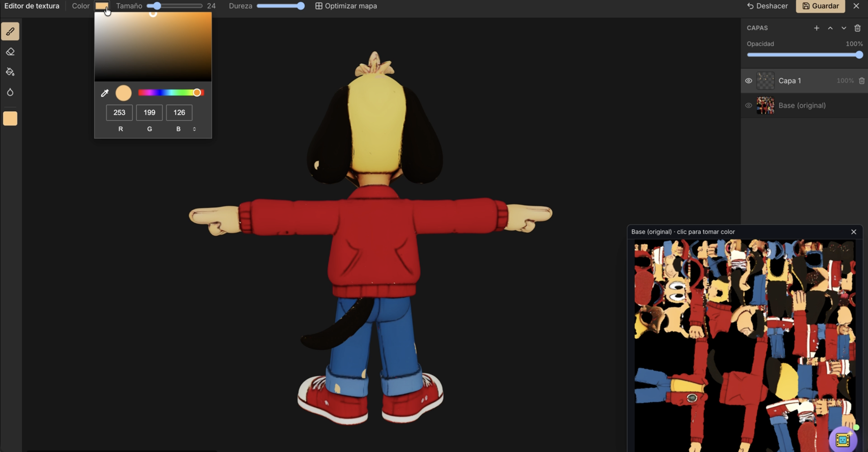Viewport: 868px width, 452px height.
Task: Select the Brush paint tool
Action: point(10,31)
